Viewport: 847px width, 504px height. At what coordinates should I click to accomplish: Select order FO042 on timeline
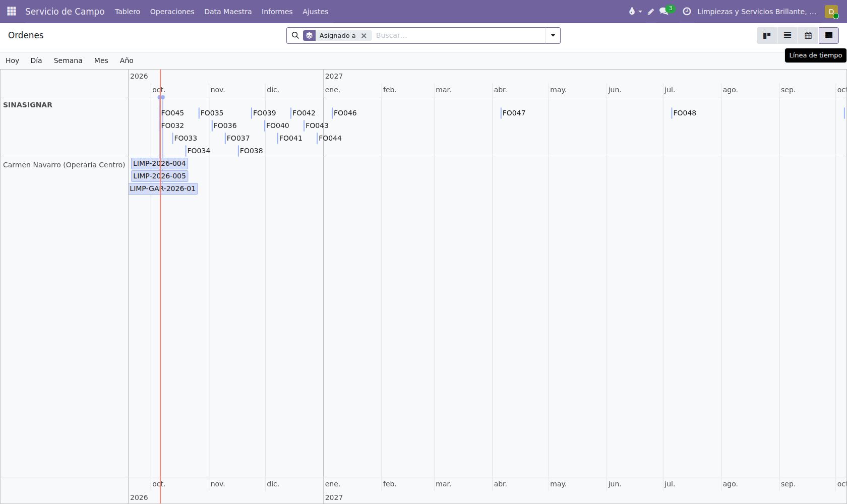(304, 113)
